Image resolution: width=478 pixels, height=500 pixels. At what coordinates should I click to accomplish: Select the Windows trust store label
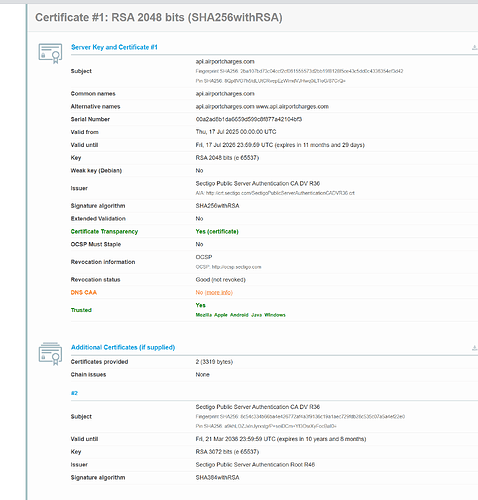pyautogui.click(x=275, y=315)
